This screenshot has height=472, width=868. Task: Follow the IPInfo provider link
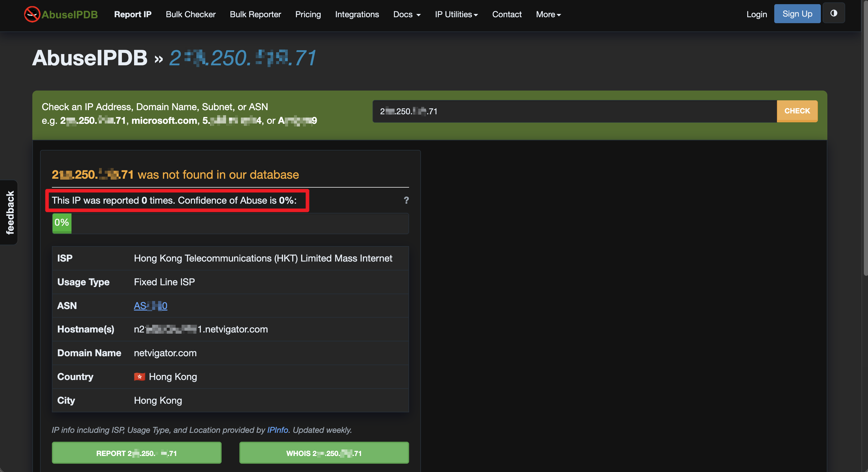coord(277,430)
